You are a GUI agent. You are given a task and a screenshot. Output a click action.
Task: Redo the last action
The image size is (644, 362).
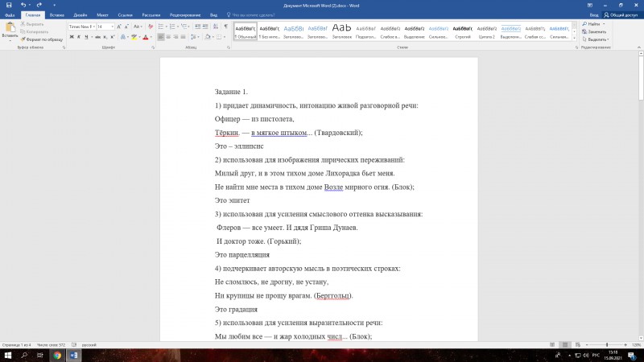tap(39, 5)
